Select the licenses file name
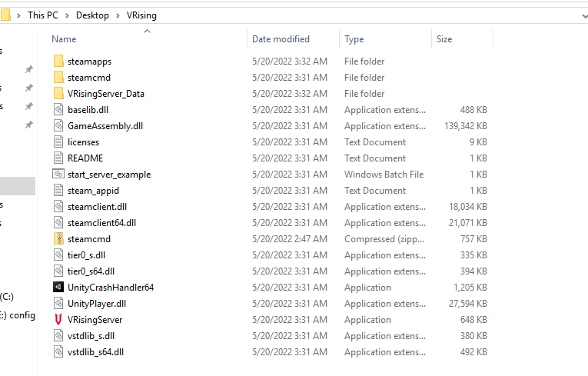The height and width of the screenshot is (376, 588). point(83,141)
